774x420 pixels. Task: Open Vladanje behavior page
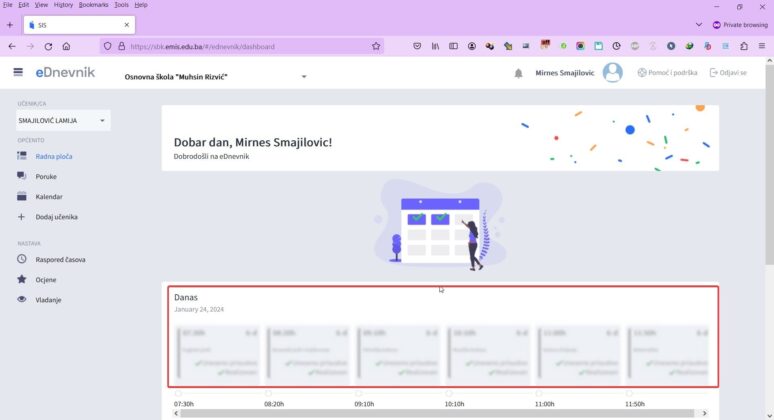click(x=49, y=299)
